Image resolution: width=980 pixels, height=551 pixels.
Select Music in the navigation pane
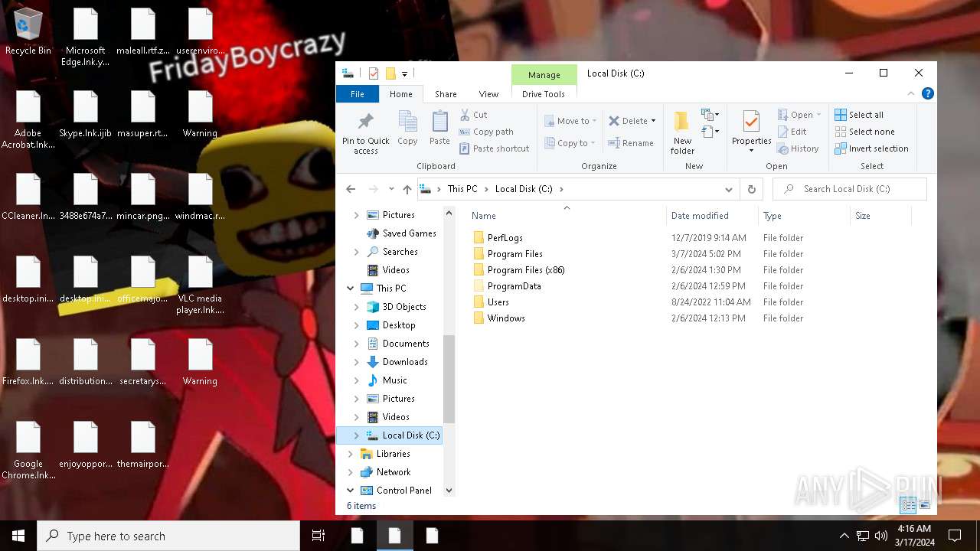tap(395, 380)
